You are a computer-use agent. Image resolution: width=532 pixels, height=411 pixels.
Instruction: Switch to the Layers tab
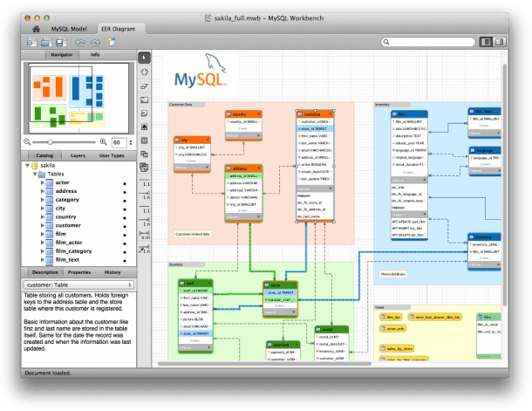78,155
